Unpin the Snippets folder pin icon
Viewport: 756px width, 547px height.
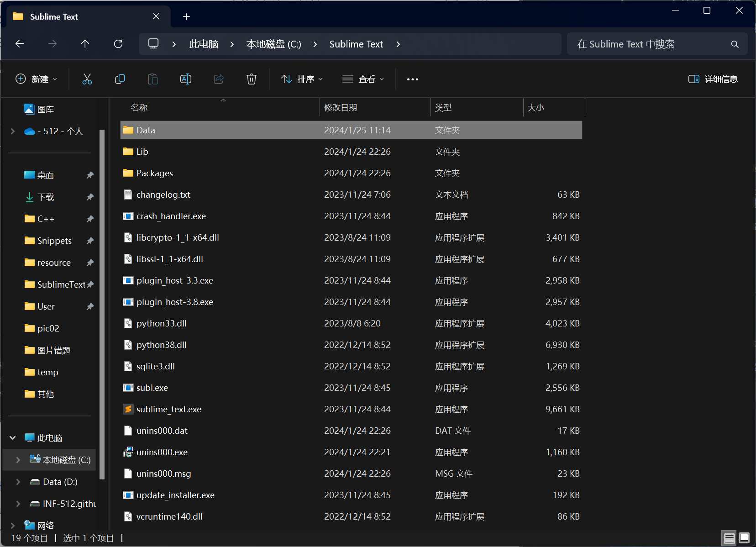coord(90,241)
